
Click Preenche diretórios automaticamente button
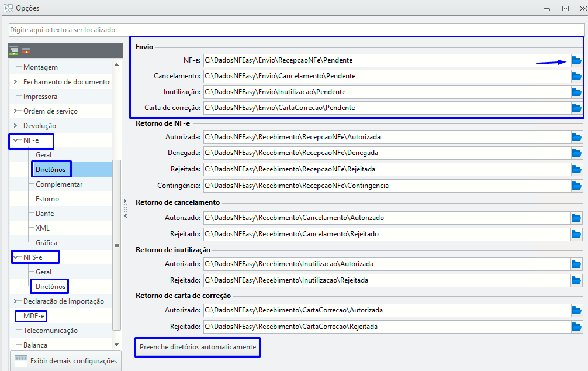point(198,348)
